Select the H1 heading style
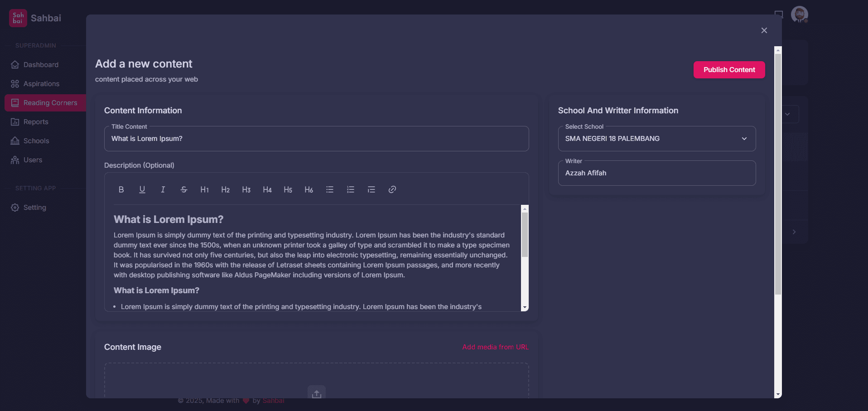The width and height of the screenshot is (868, 411). click(204, 189)
